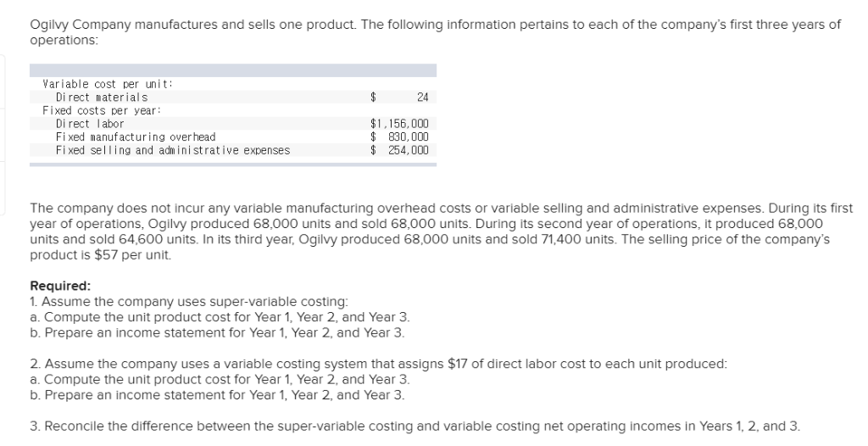Click requirement 2 about variable costing system
Image resolution: width=868 pixels, height=446 pixels.
point(379,364)
